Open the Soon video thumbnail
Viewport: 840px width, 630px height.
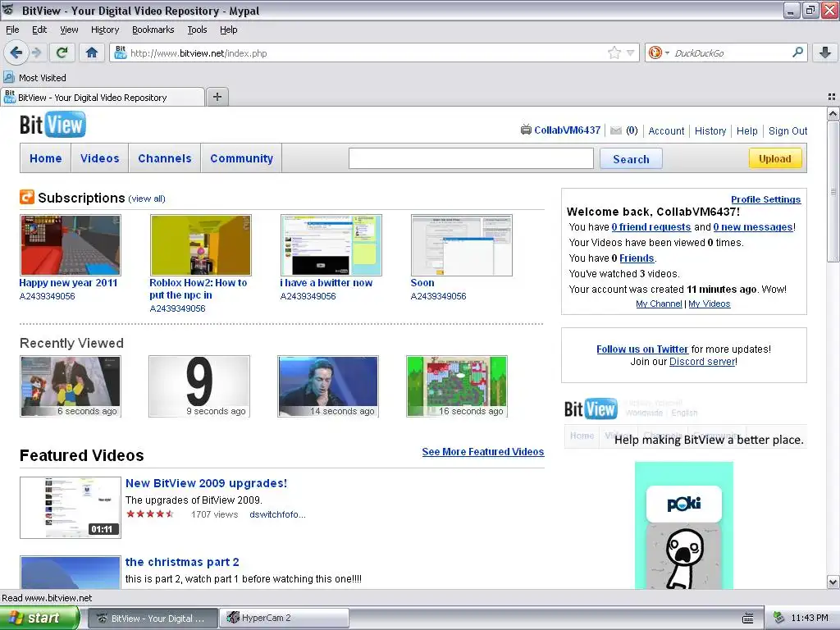tap(461, 244)
